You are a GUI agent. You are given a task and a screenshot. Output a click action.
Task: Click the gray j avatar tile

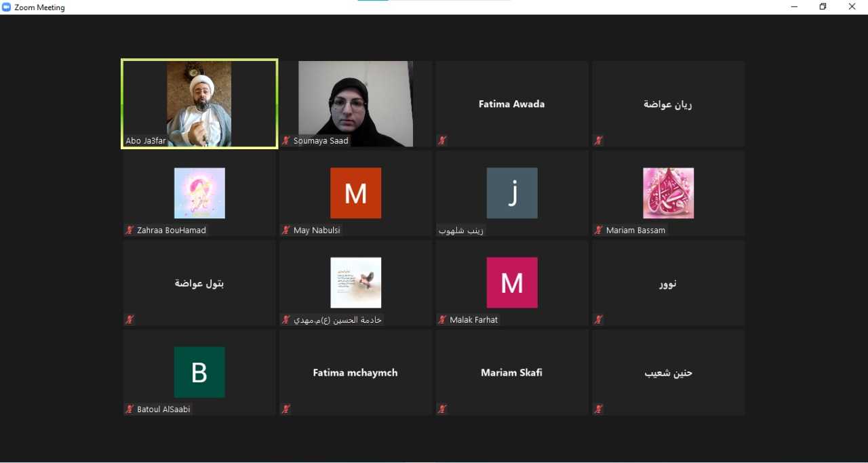[x=512, y=193]
